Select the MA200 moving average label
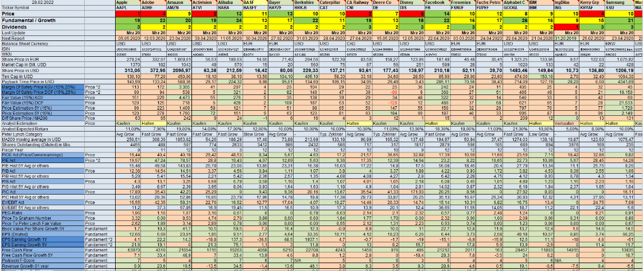The height and width of the screenshot is (271, 644). (42, 139)
